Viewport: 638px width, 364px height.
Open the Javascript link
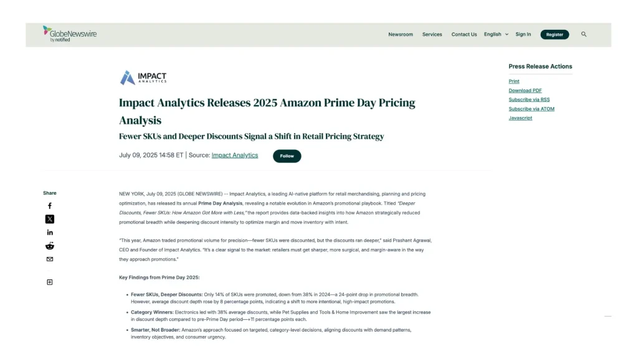520,118
